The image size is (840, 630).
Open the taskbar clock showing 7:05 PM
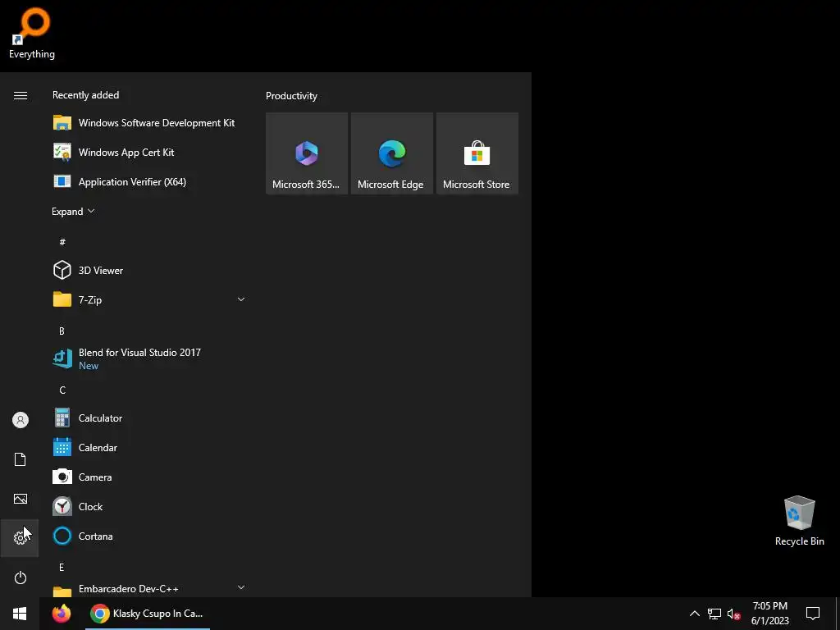point(769,614)
